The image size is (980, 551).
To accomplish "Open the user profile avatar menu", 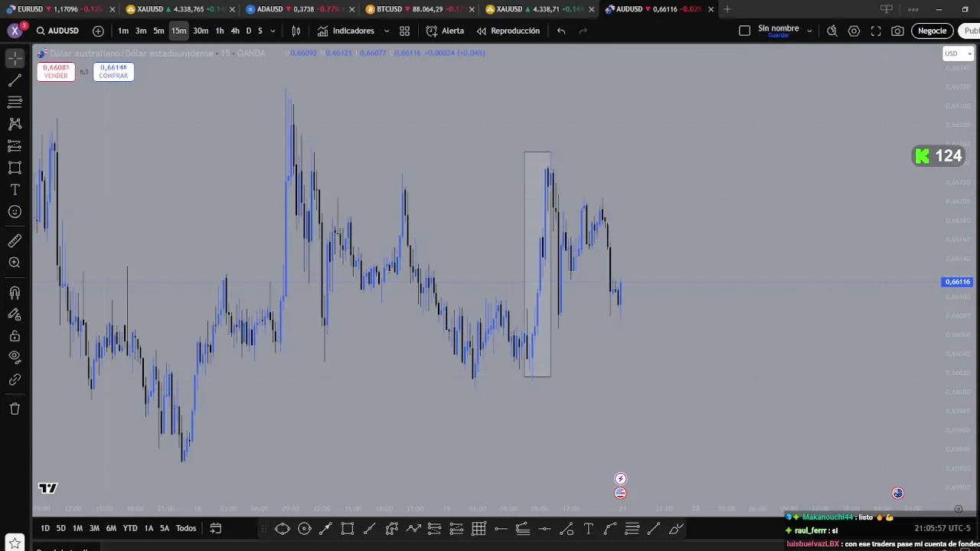I will point(15,31).
